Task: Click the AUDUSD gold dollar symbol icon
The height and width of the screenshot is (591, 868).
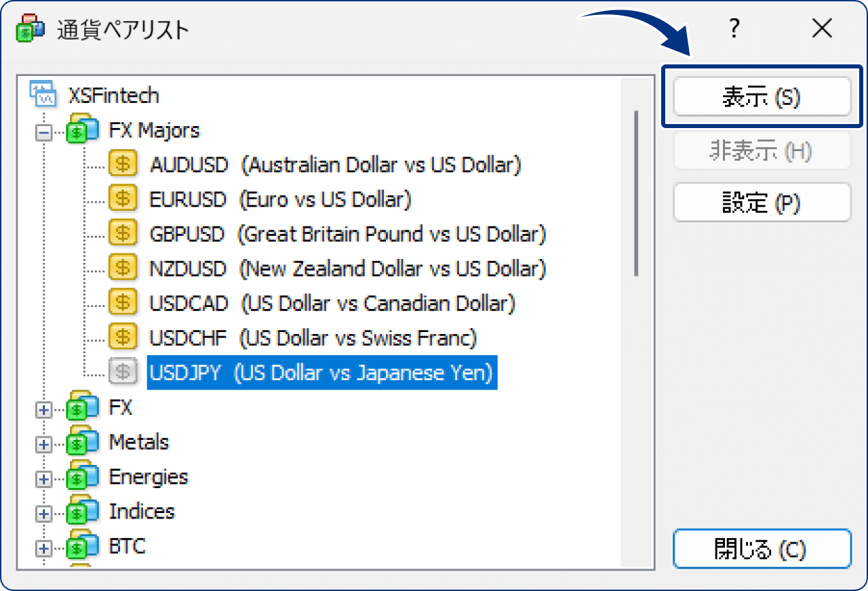Action: (123, 164)
